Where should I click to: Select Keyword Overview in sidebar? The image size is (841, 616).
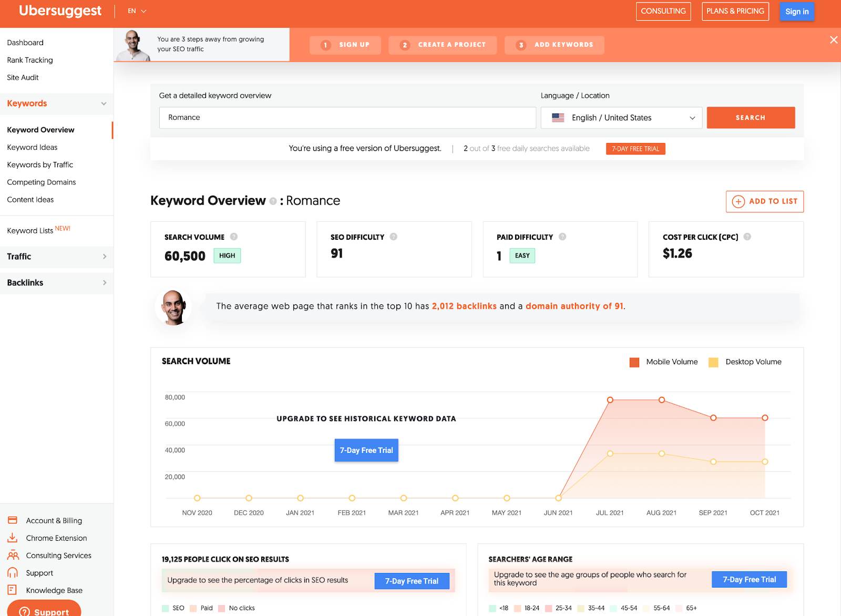(40, 130)
